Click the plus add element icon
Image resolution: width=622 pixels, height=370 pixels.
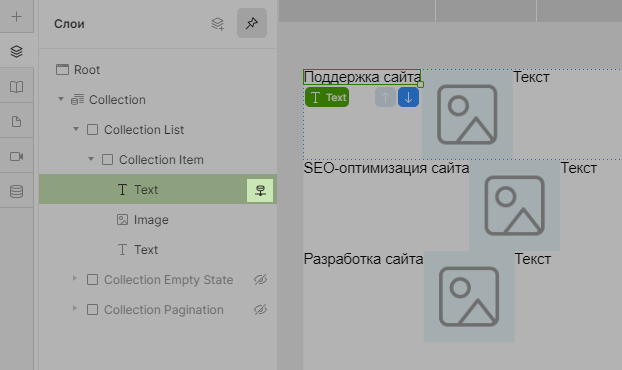16,17
